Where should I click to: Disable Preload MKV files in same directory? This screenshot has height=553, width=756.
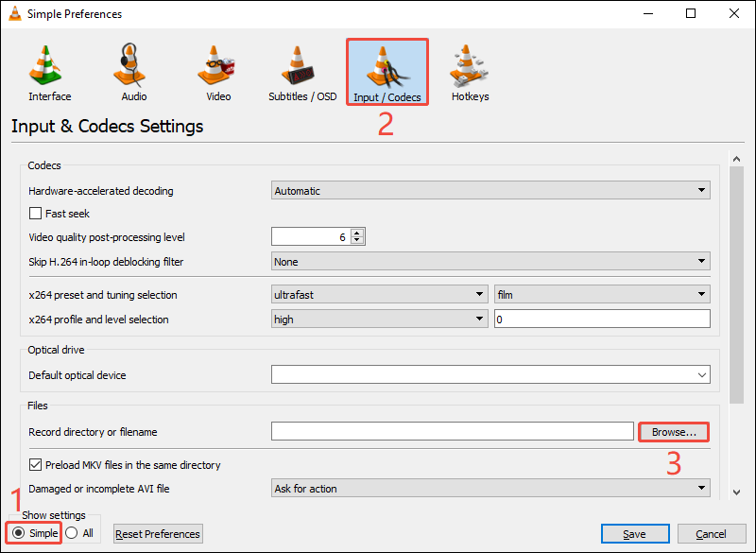coord(35,464)
